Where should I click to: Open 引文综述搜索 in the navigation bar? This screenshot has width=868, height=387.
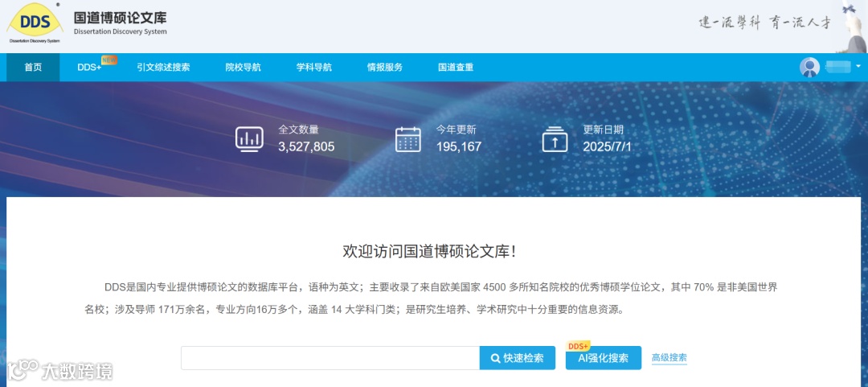pos(163,68)
